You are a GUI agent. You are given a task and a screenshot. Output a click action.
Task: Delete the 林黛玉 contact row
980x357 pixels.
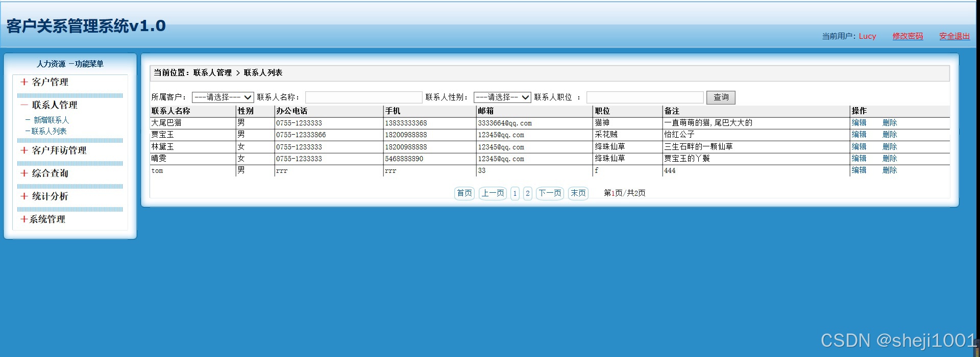pyautogui.click(x=890, y=147)
